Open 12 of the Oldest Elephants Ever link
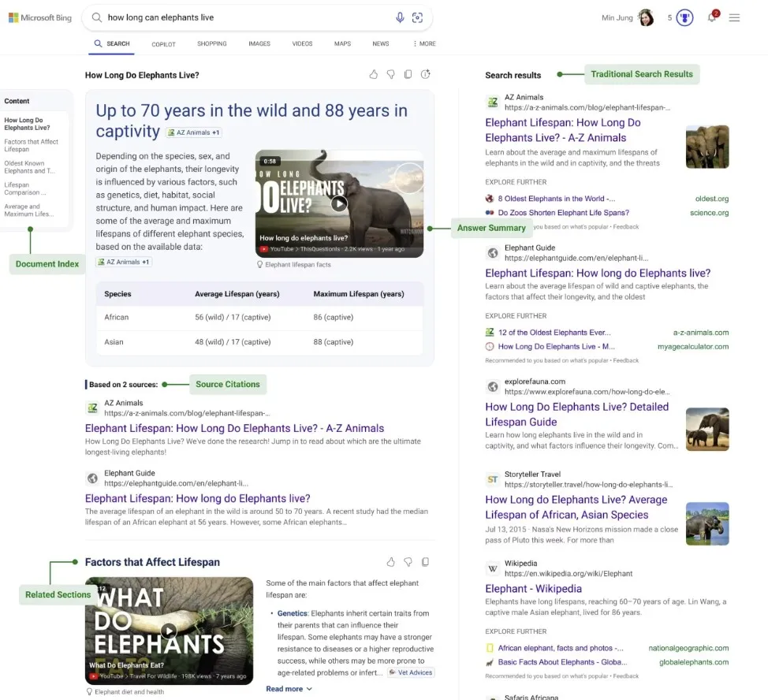This screenshot has width=768, height=700. (x=554, y=333)
